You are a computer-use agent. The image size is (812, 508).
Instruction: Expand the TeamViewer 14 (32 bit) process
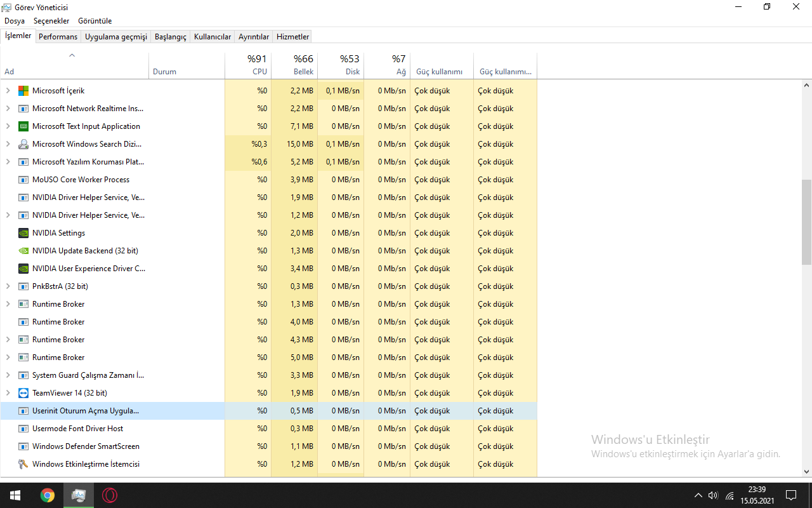8,393
